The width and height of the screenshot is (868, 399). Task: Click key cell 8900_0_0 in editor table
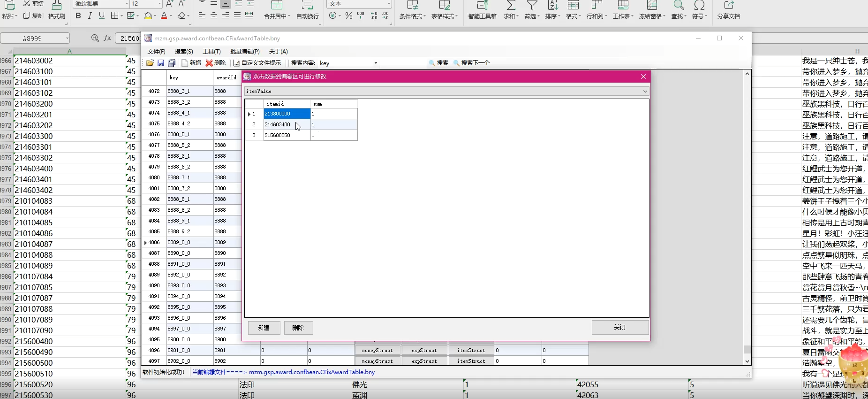click(x=189, y=339)
